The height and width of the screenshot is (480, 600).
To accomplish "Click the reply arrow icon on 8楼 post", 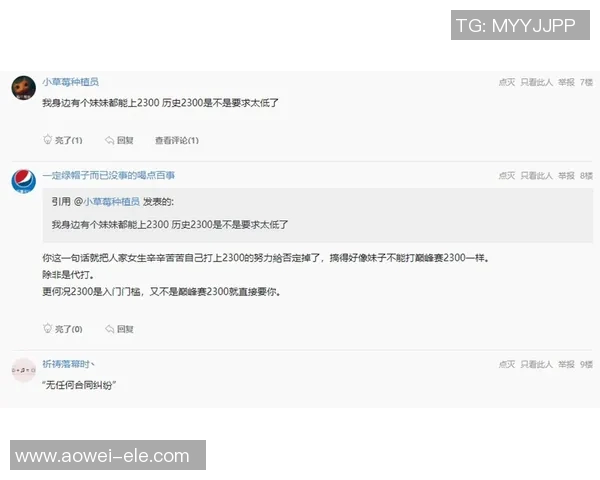I will [x=109, y=329].
